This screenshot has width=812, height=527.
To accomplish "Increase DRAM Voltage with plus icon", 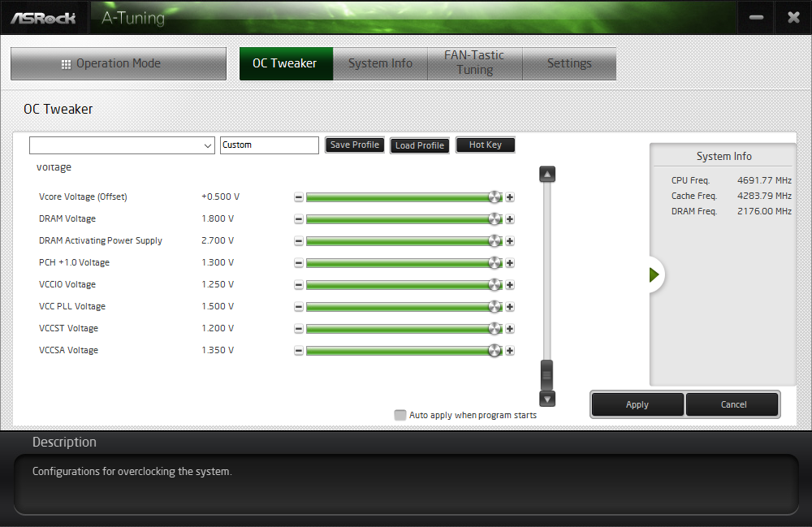I will tap(510, 219).
